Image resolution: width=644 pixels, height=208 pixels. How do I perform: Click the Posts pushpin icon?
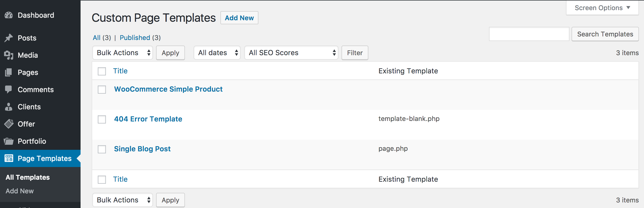[9, 38]
